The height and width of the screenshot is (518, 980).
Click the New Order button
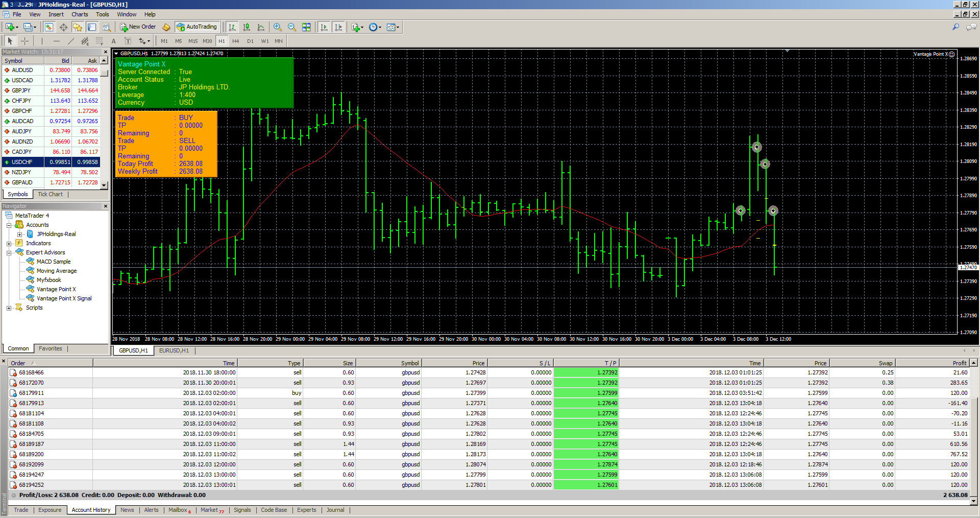(x=138, y=27)
